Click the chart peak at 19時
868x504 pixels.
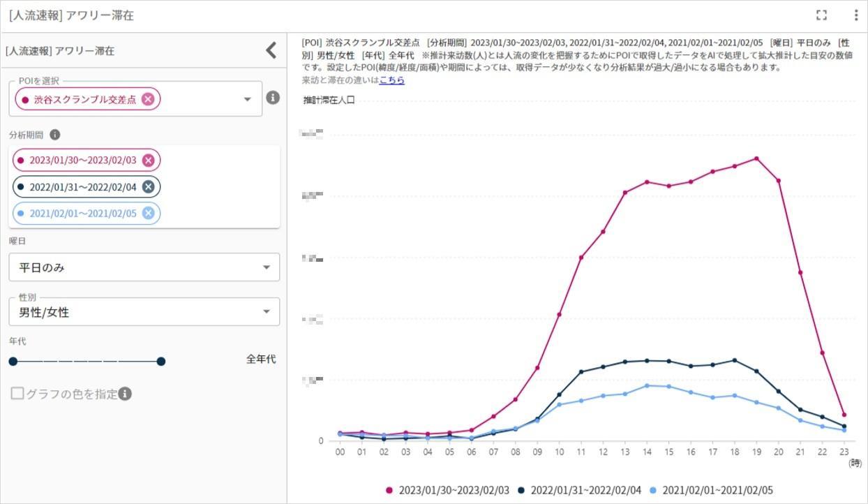(x=757, y=158)
